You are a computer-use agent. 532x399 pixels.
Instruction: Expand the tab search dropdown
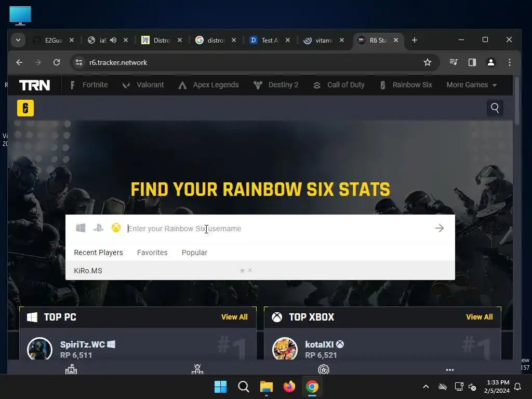18,40
